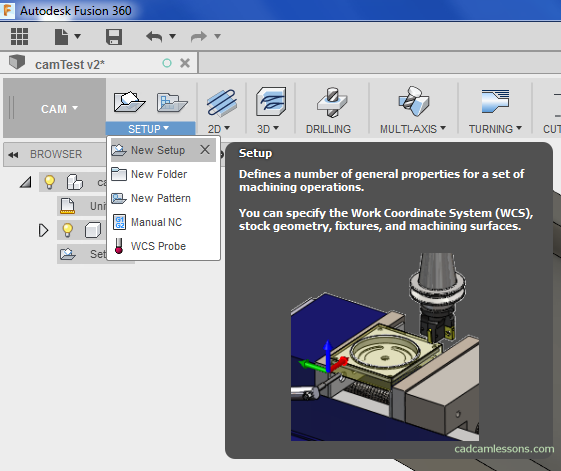This screenshot has height=471, width=561.
Task: Collapse the root component tree node
Action: [x=25, y=182]
